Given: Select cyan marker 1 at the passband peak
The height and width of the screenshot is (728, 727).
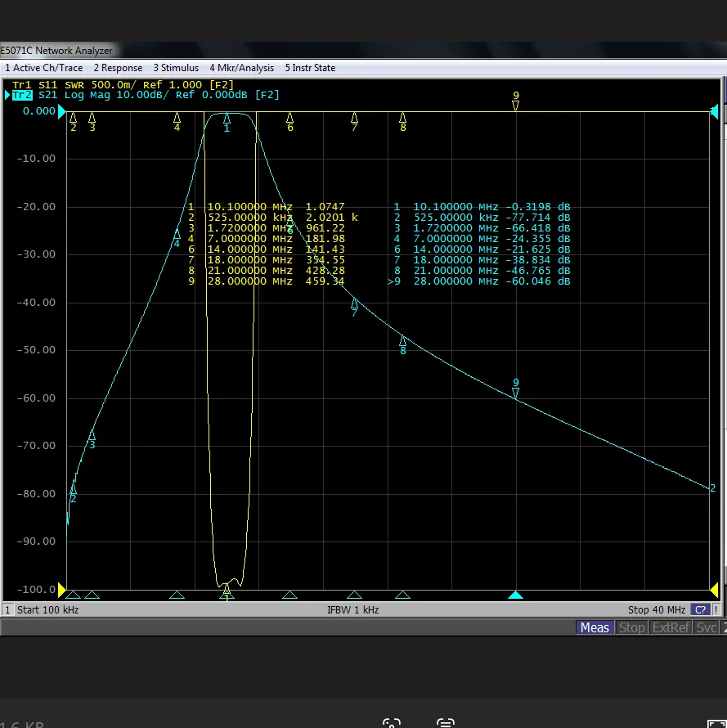Looking at the screenshot, I should pos(227,123).
